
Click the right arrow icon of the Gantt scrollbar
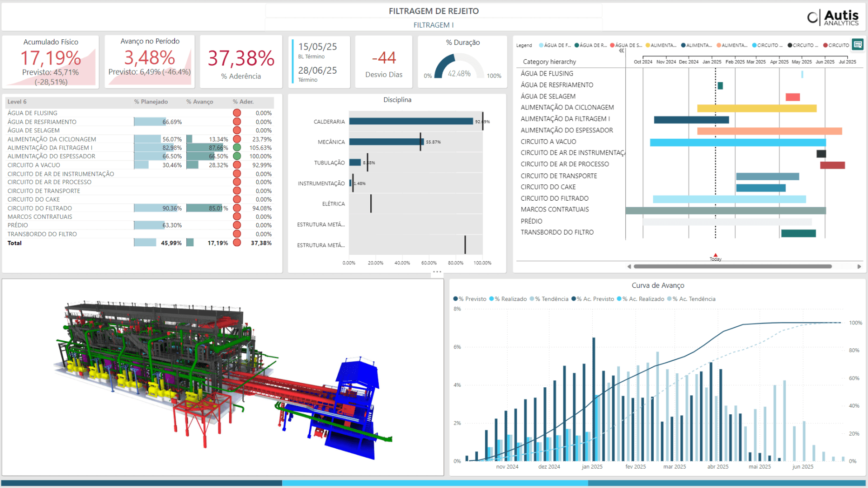pos(860,266)
